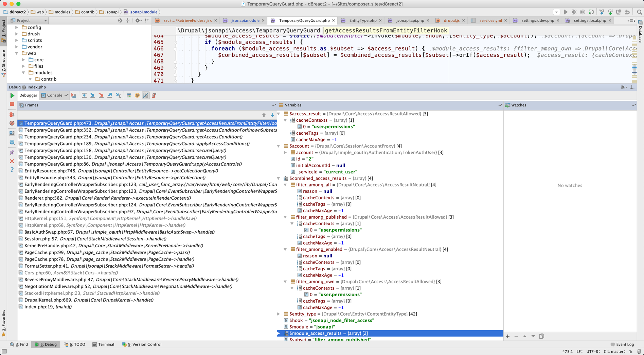
Task: Click Step Over icon
Action: point(84,96)
